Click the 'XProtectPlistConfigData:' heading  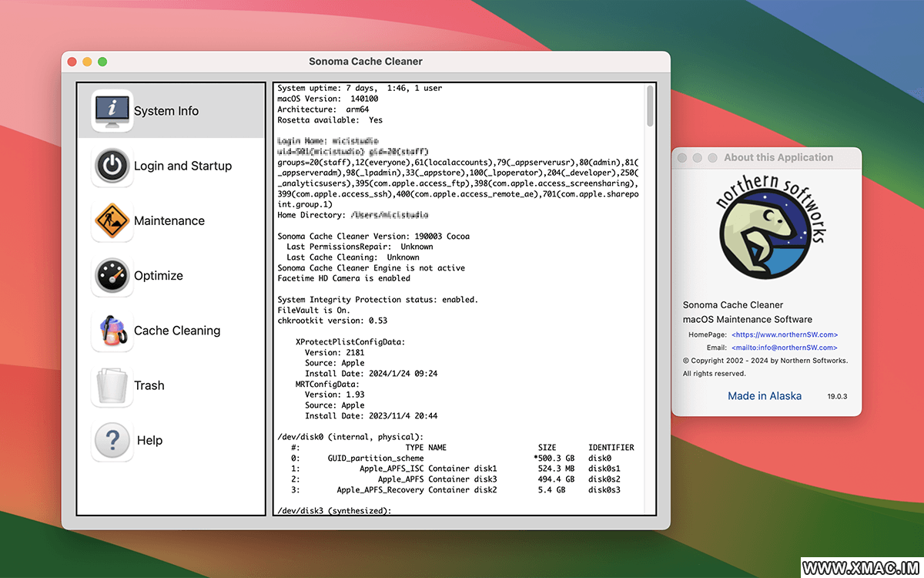coord(350,341)
